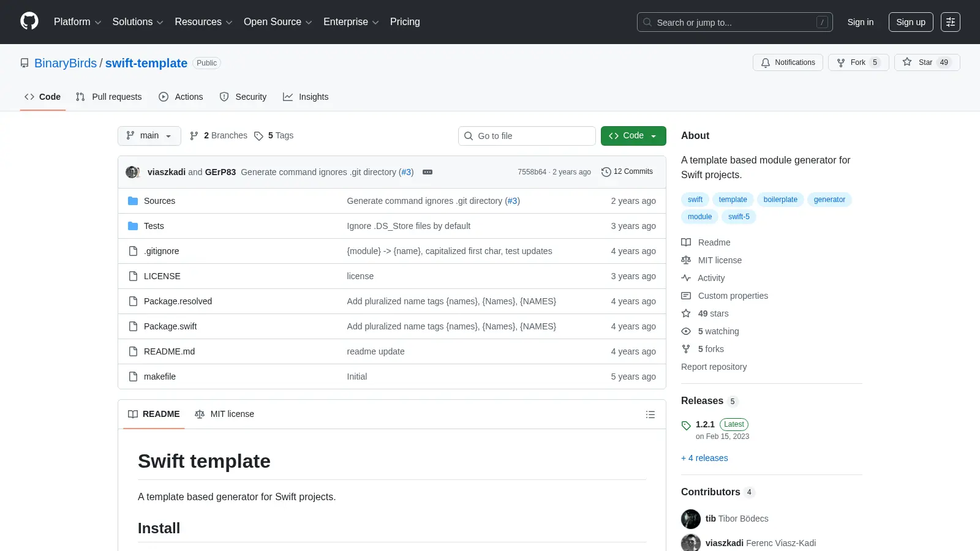Show commit message details ellipsis

click(x=428, y=172)
